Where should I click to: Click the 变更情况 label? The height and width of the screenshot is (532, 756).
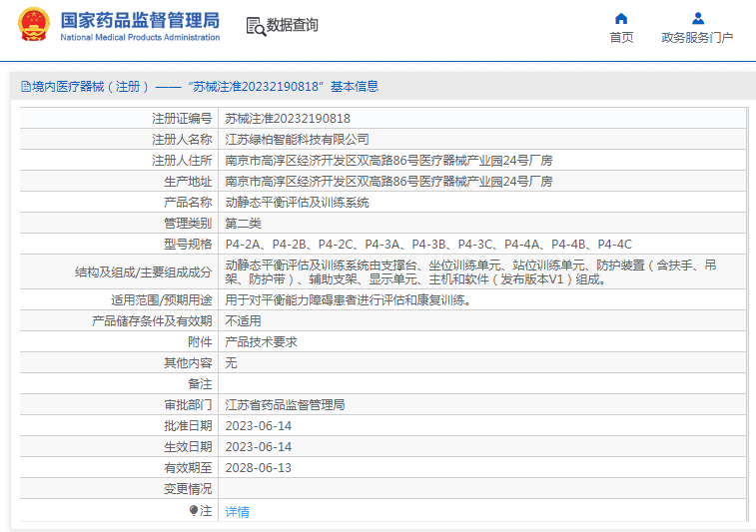click(x=188, y=489)
